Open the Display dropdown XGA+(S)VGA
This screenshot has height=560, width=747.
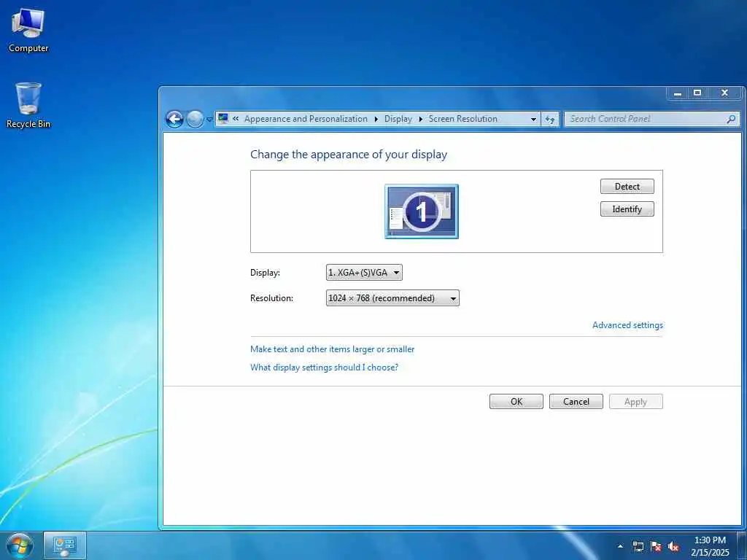pos(364,273)
